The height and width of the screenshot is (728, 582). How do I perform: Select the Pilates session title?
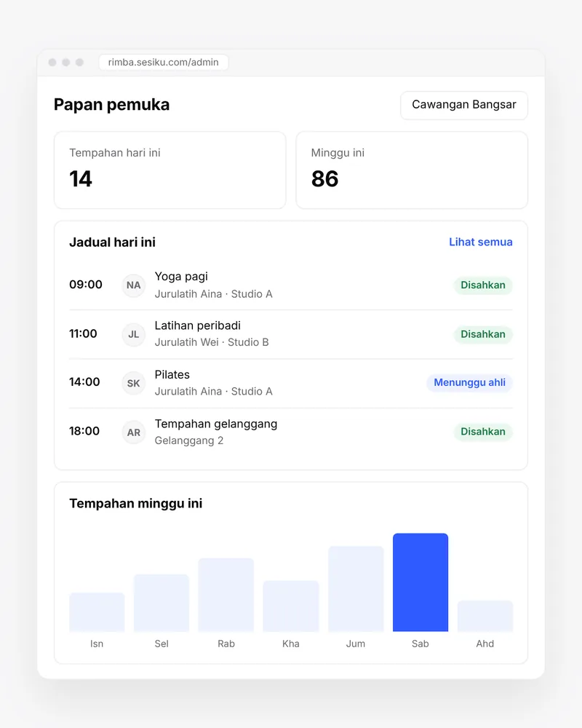172,375
